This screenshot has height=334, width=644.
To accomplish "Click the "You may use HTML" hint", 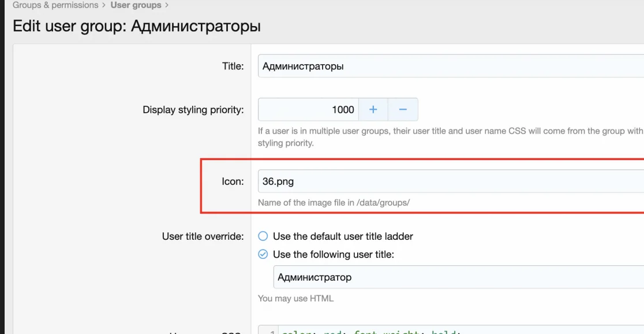I will click(x=295, y=298).
